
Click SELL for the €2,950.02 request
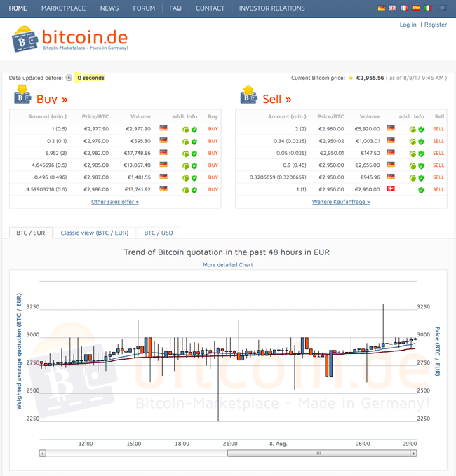[438, 141]
